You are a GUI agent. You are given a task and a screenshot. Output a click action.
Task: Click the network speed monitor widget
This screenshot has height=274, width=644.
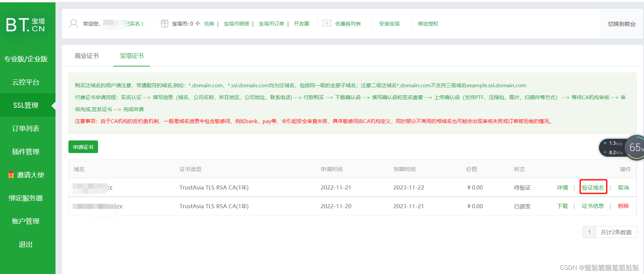point(621,148)
